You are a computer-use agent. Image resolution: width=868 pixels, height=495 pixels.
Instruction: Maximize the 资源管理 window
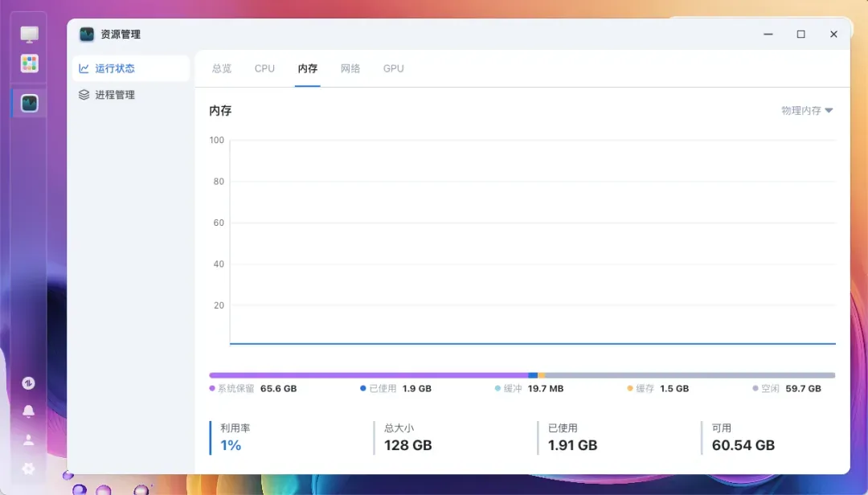point(800,35)
